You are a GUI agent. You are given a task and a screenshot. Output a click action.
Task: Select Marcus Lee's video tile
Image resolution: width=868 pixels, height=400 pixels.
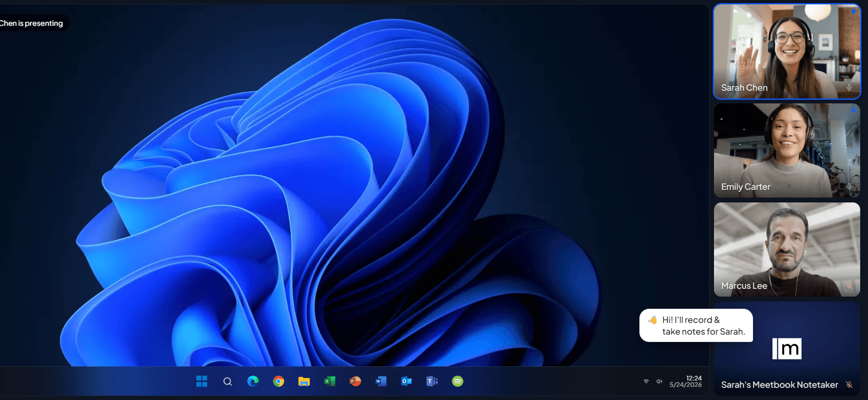click(x=787, y=249)
